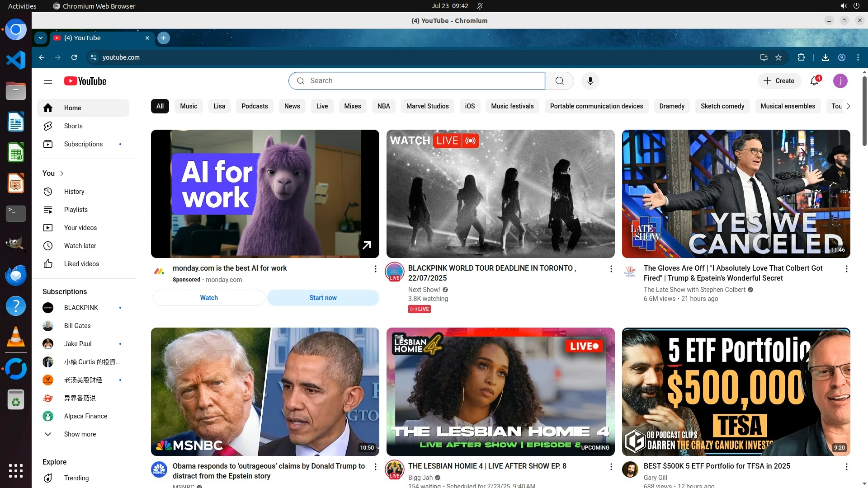Expand the You section chevron
This screenshot has width=868, height=488.
62,174
